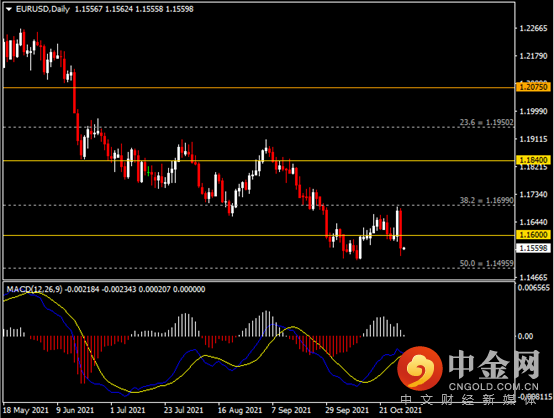Screen dimensions: 554x418
Task: Select the 23 Jul 2021 date marker
Action: (183, 410)
